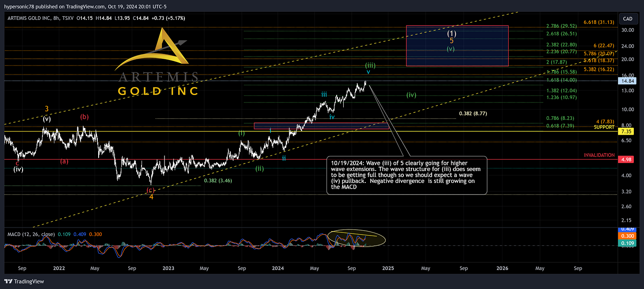Click the 30.00 price axis label
Screen dimensions: 644x289
tap(628, 30)
